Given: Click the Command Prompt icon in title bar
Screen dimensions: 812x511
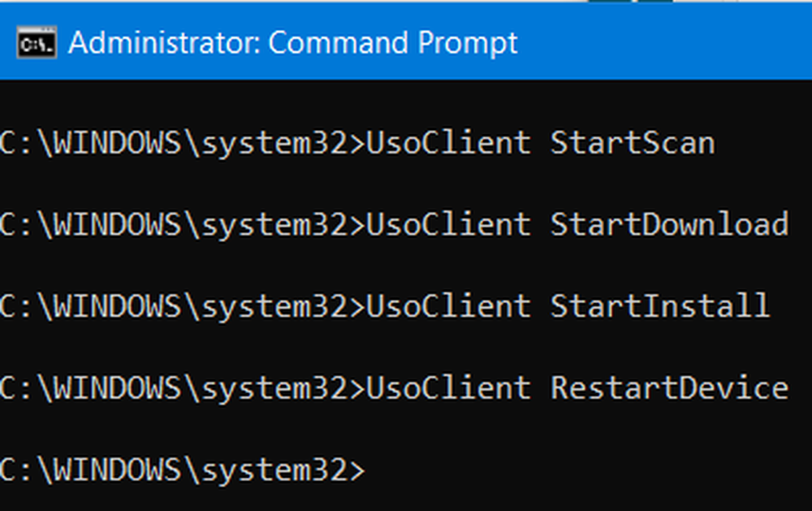Looking at the screenshot, I should (37, 44).
